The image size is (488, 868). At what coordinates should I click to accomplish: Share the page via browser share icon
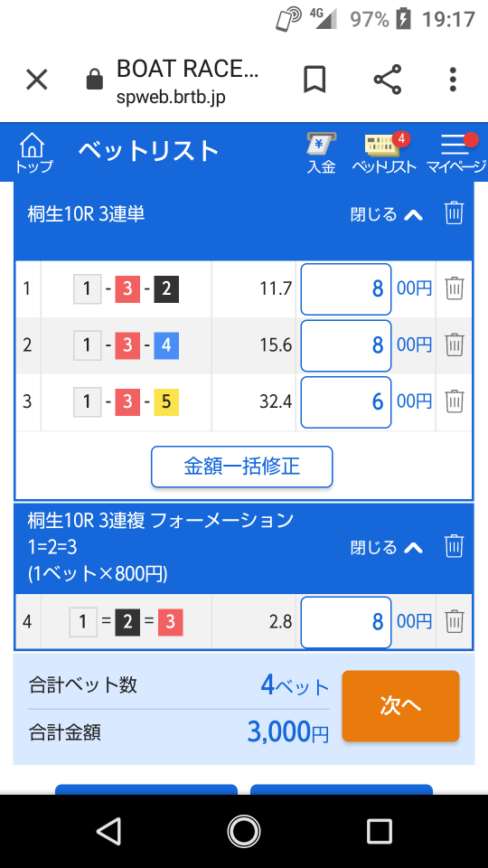[x=388, y=80]
